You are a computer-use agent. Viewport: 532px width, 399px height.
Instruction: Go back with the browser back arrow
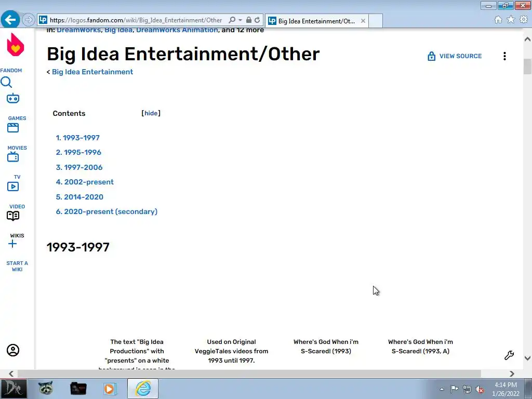pos(10,20)
